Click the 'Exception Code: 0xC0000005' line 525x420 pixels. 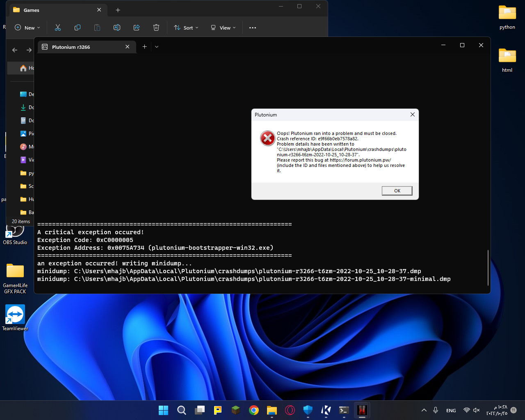click(85, 240)
